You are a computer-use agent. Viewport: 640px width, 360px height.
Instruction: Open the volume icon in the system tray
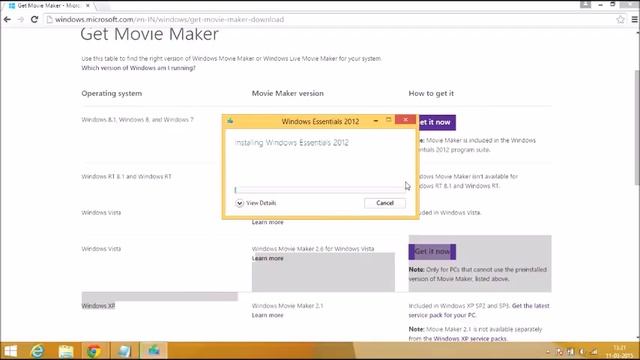(x=582, y=351)
